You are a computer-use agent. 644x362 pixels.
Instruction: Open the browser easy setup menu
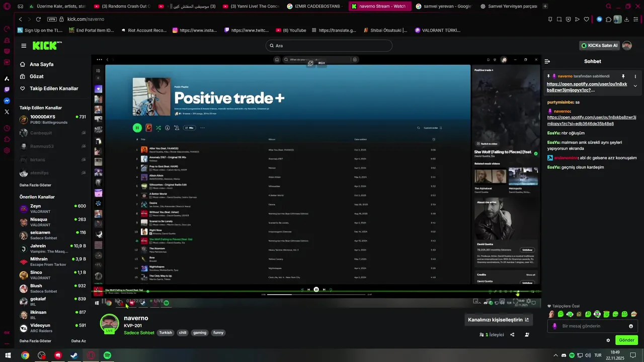[636, 19]
